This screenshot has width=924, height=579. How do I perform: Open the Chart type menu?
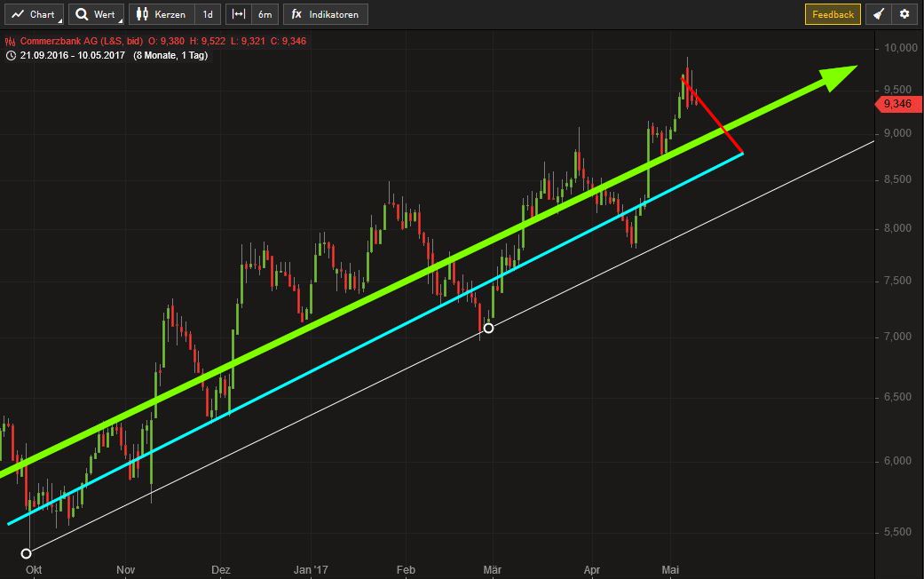click(34, 14)
